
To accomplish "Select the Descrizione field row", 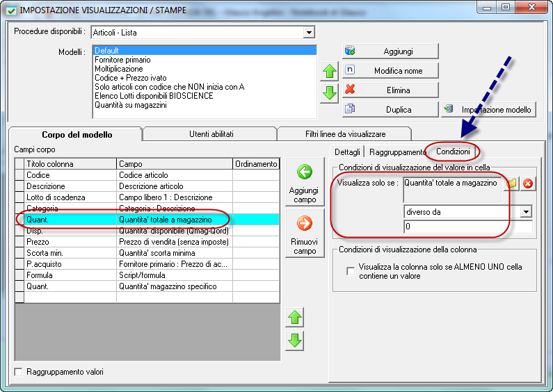I will coord(147,186).
